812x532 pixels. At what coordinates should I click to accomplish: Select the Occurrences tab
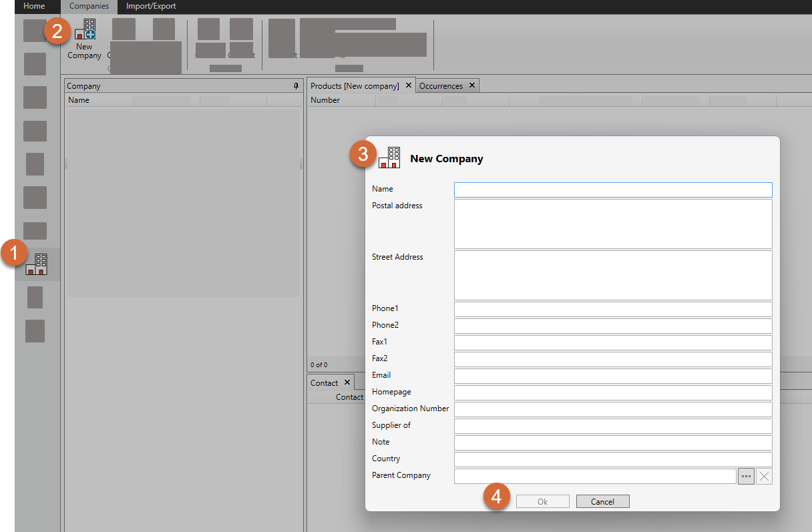click(441, 86)
